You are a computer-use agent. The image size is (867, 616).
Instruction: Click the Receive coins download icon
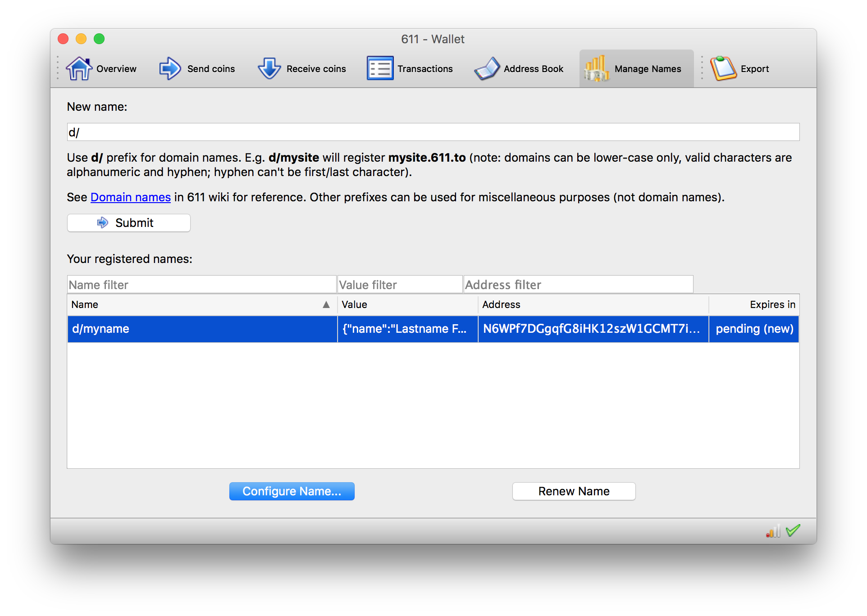(x=269, y=69)
